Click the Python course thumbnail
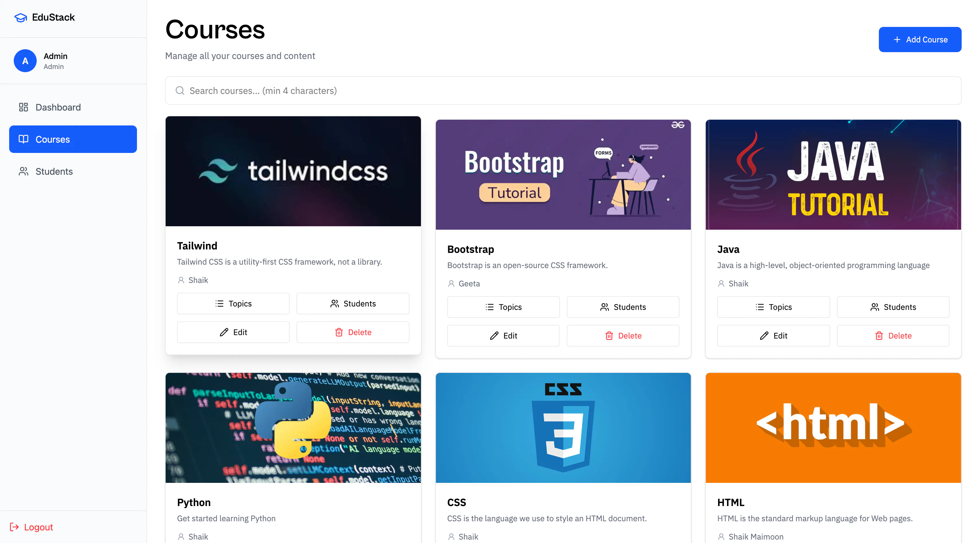The width and height of the screenshot is (980, 543). pyautogui.click(x=293, y=428)
